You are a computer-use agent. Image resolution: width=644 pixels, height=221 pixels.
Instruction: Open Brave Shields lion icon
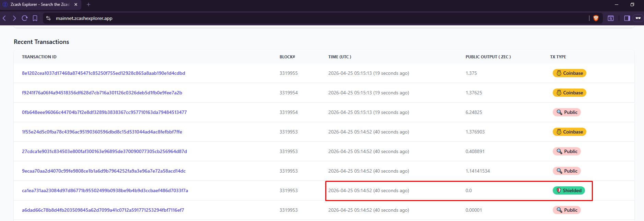(x=596, y=18)
